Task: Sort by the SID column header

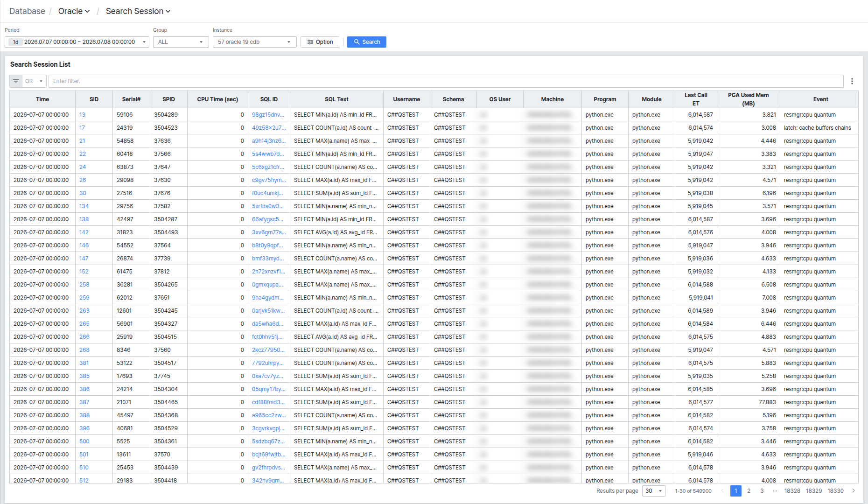Action: click(94, 99)
